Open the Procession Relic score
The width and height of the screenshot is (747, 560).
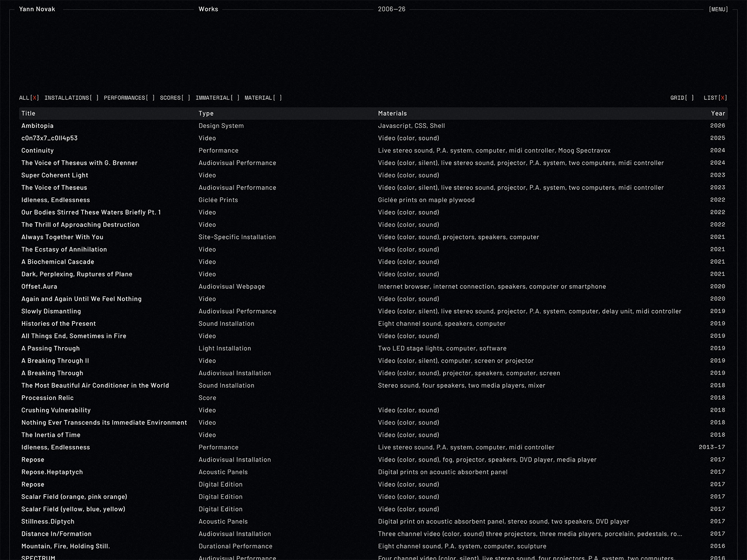[48, 398]
